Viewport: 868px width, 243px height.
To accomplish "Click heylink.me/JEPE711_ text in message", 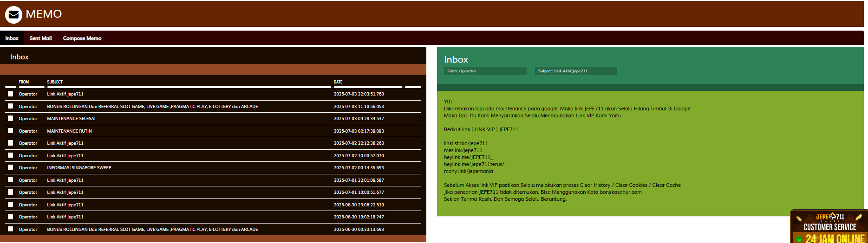I will pos(468,157).
